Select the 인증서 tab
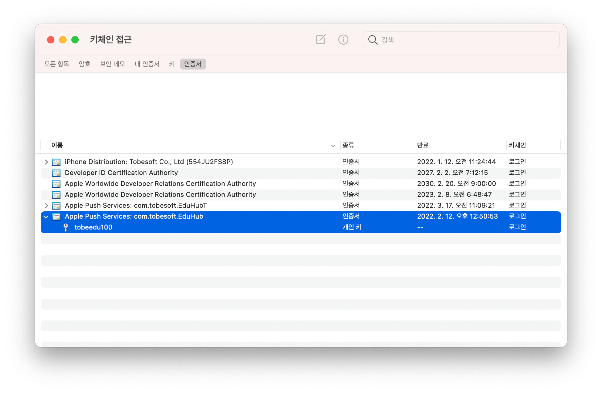Image resolution: width=602 pixels, height=393 pixels. [x=193, y=64]
